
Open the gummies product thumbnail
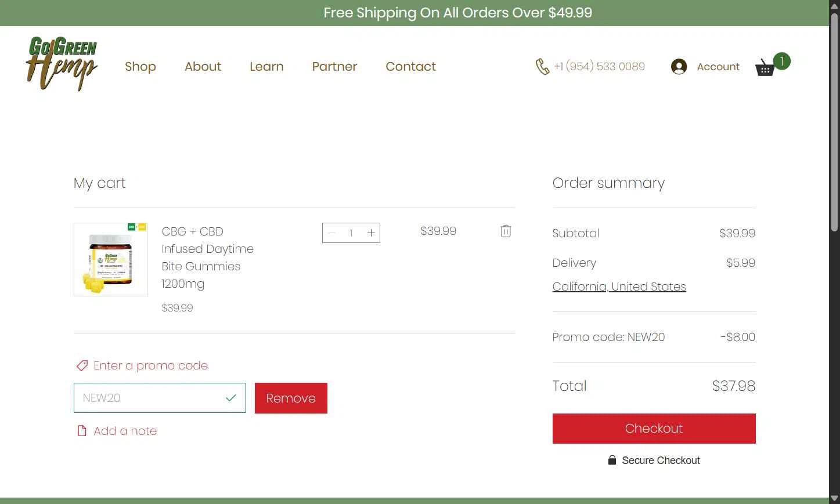(x=110, y=259)
